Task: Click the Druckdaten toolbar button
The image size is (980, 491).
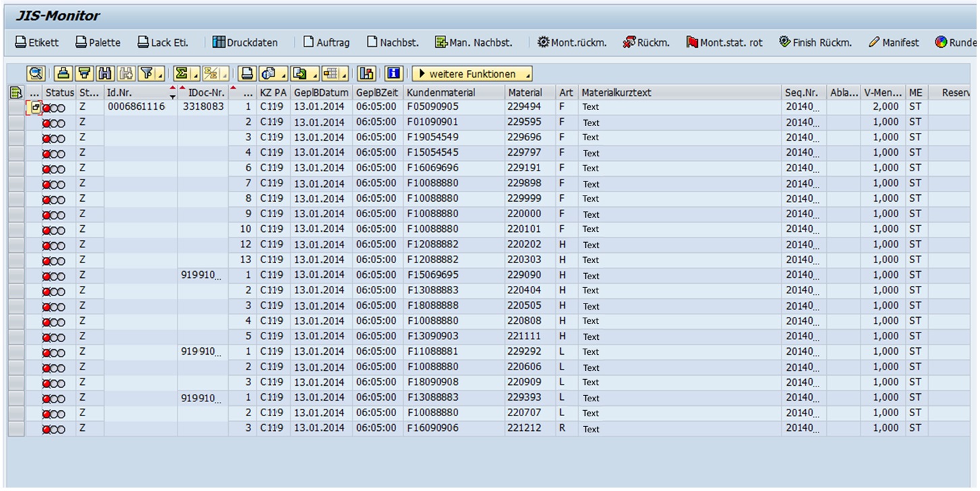Action: [244, 42]
